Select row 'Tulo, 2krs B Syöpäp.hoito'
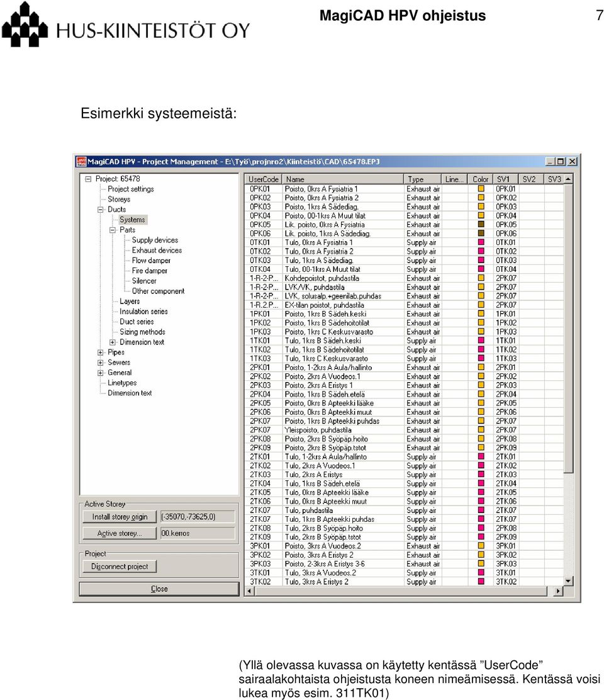604x700 pixels. [404, 528]
